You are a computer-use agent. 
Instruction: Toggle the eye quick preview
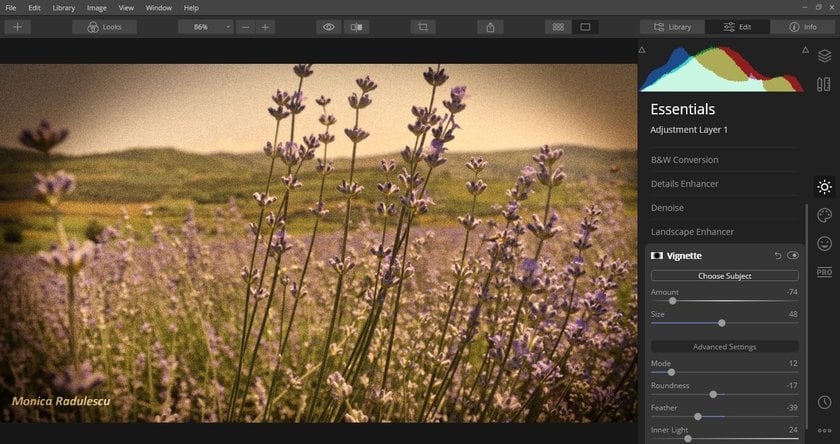point(329,27)
